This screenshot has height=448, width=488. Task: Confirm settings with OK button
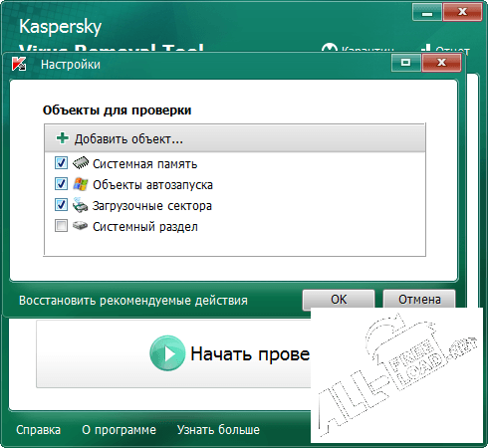(x=339, y=300)
